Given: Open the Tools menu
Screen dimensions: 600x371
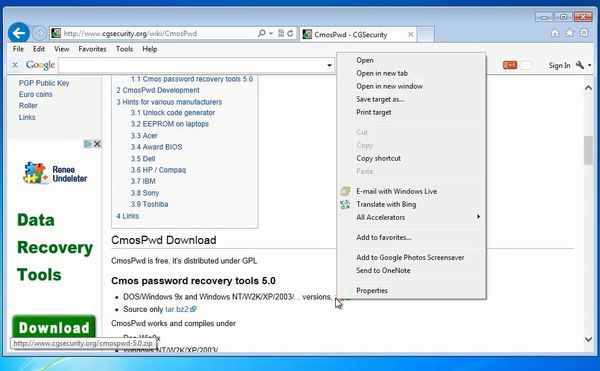Looking at the screenshot, I should click(124, 49).
